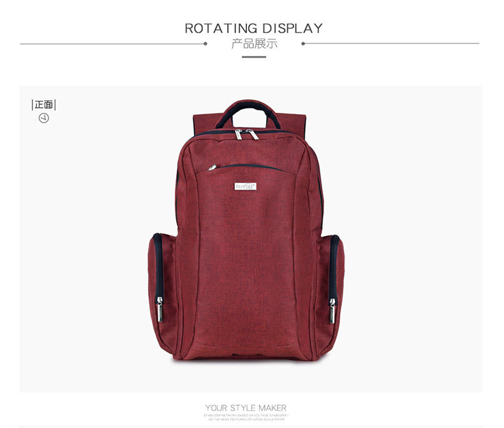Click the brand logo plate on backpack
504x428 pixels.
coord(246,186)
